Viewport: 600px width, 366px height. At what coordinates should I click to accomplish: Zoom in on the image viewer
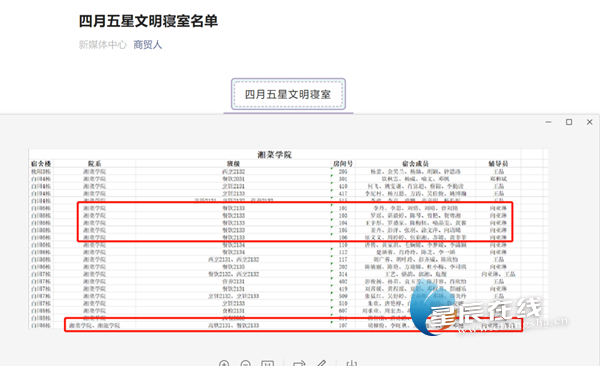[224, 364]
